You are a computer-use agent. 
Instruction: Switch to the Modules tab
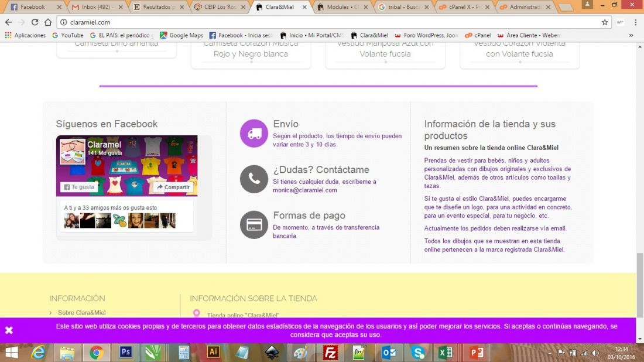pyautogui.click(x=342, y=7)
